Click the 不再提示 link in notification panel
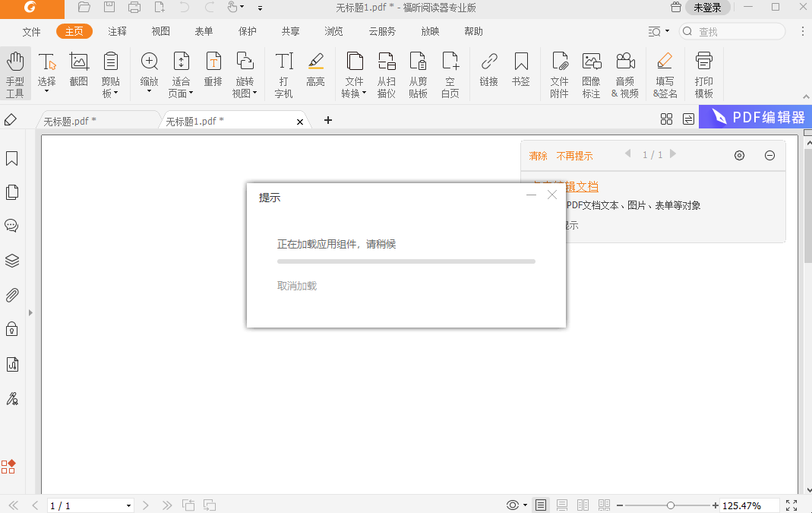This screenshot has width=812, height=513. (574, 156)
